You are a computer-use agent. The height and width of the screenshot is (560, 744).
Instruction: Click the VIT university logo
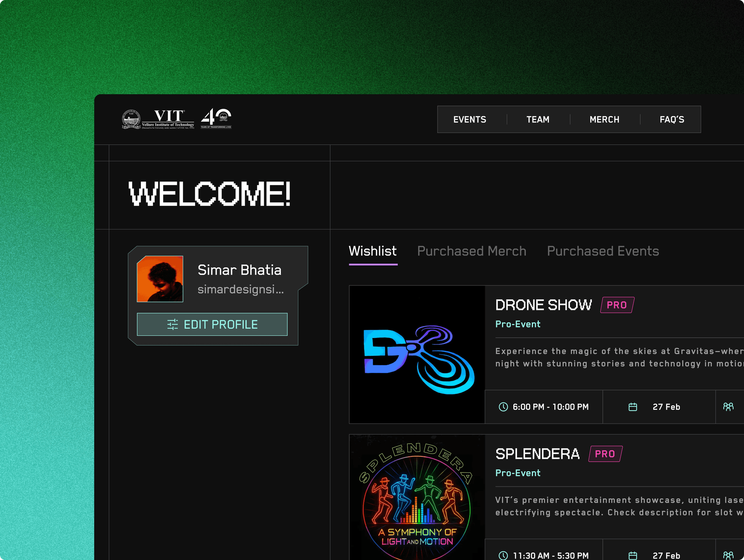tap(158, 119)
